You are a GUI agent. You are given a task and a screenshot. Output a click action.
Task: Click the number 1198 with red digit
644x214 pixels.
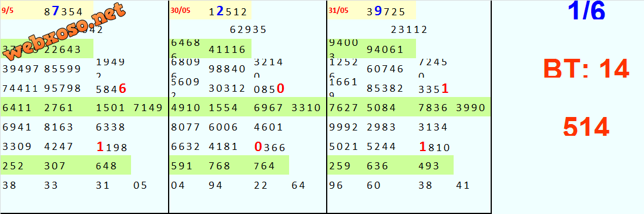[x=112, y=146]
